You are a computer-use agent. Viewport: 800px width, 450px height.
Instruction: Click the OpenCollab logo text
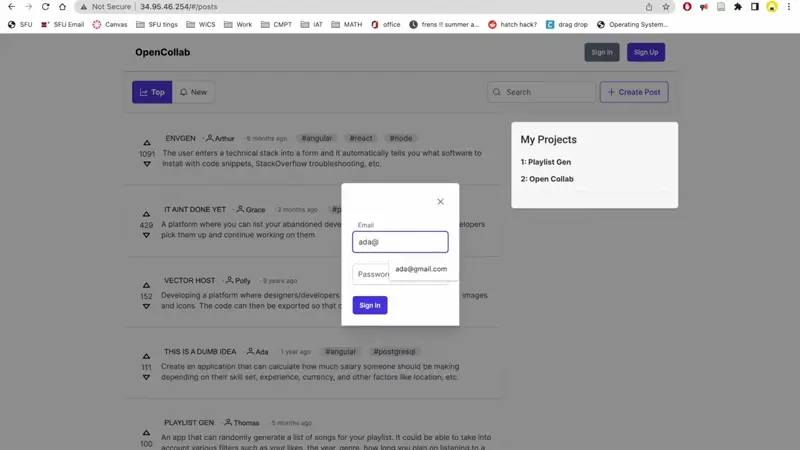coord(162,52)
